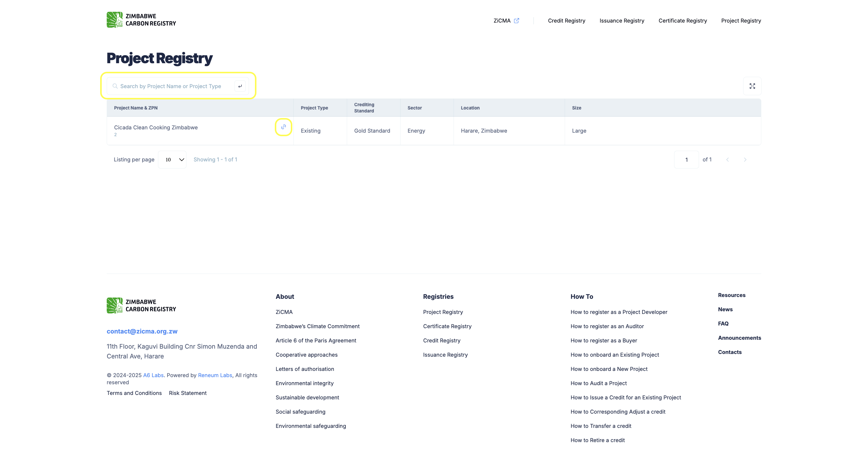Viewport: 868px width, 470px height.
Task: Open Letters of authorisation link
Action: tap(305, 369)
